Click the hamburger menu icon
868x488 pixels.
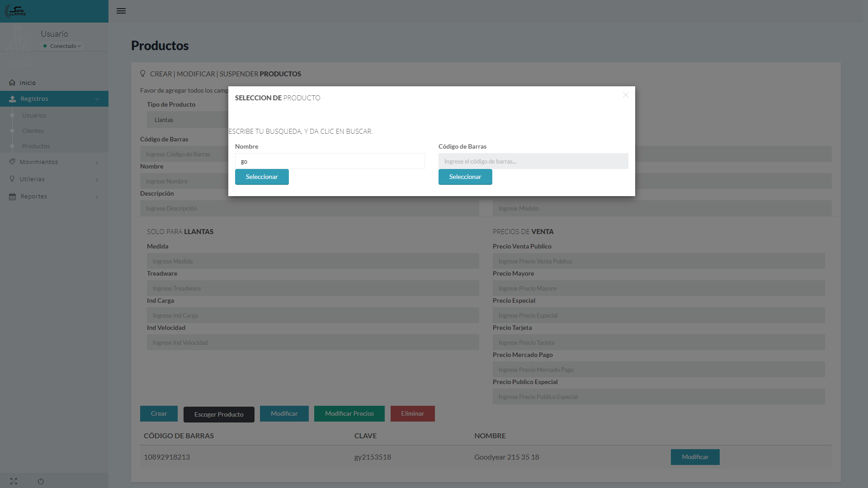[121, 11]
